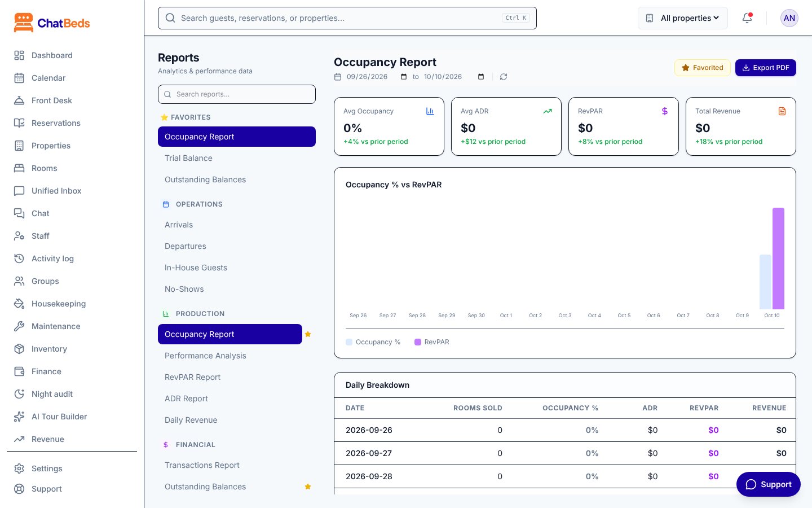This screenshot has width=812, height=508.
Task: Open Housekeeping in the sidebar
Action: [x=72, y=304]
